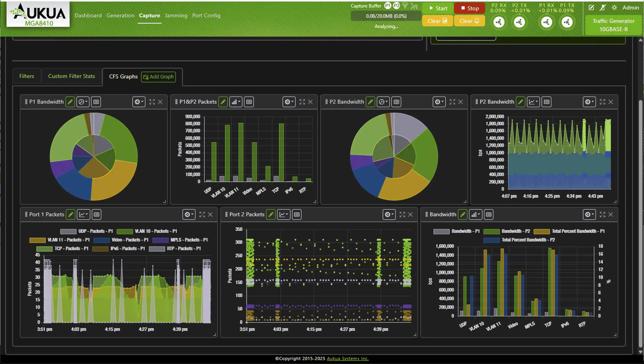Image resolution: width=644 pixels, height=364 pixels.
Task: Open the Jamming page
Action: pyautogui.click(x=176, y=15)
